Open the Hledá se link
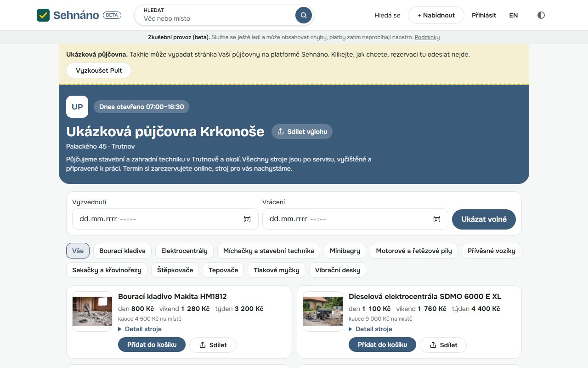This screenshot has width=588, height=368. 387,15
